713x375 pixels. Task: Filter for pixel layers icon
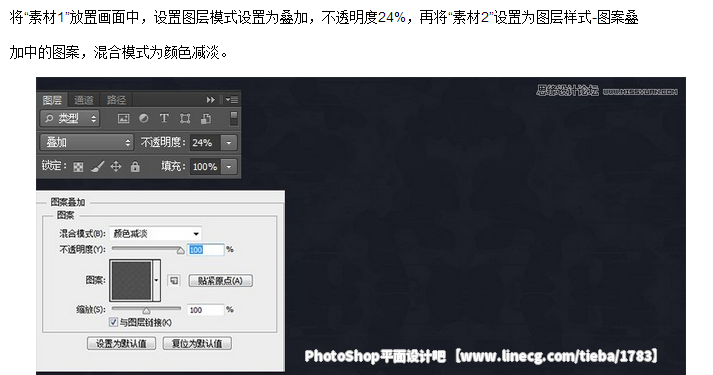pos(123,119)
